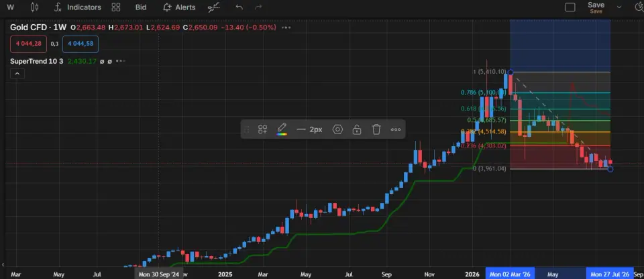Open the Indicators menu

78,7
